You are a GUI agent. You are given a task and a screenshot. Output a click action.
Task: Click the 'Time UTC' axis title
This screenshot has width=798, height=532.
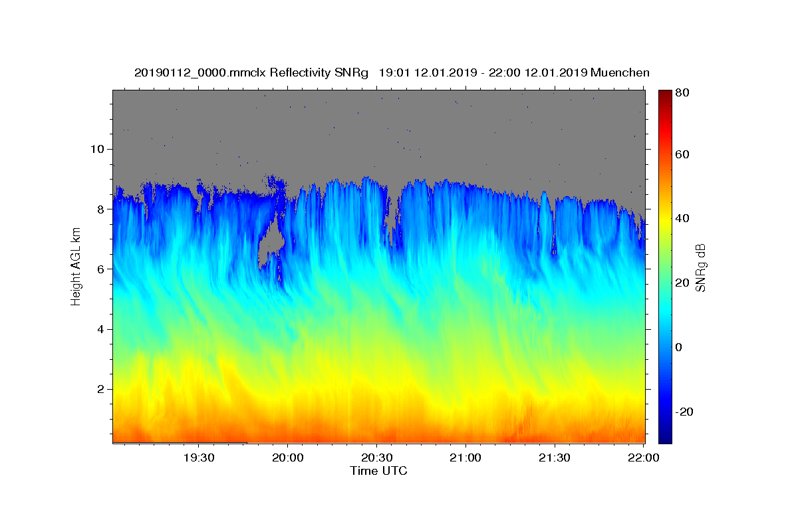[x=378, y=471]
